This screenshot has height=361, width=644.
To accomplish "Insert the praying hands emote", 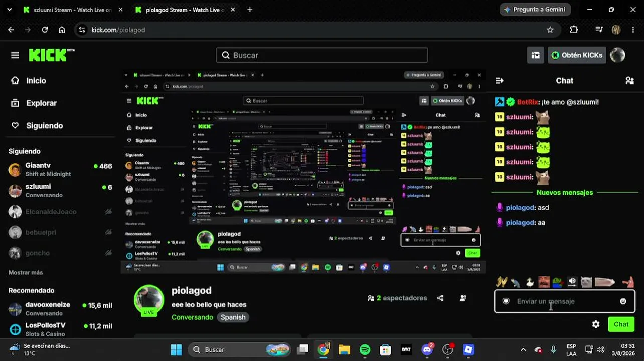I will (502, 282).
